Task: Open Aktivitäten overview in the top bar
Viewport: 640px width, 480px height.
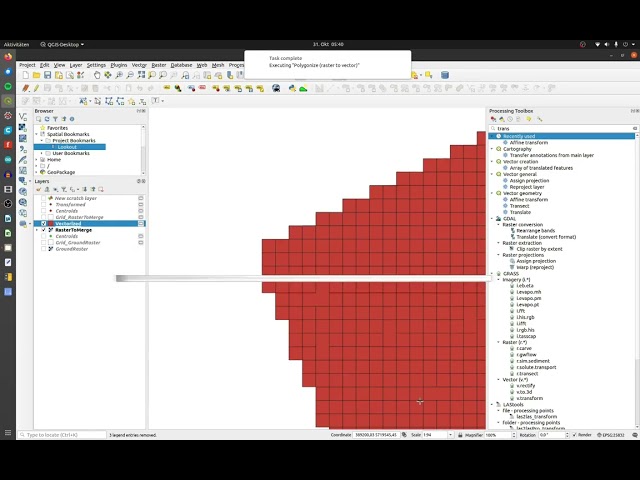Action: click(x=16, y=44)
